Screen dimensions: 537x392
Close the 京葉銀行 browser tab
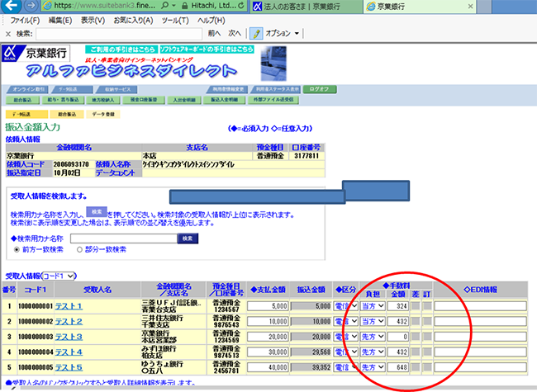tap(470, 6)
